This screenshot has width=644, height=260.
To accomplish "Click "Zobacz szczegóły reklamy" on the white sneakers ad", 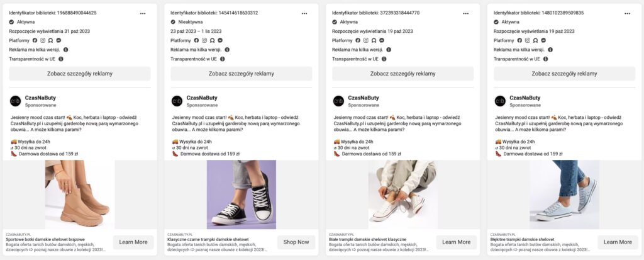I will (x=403, y=74).
